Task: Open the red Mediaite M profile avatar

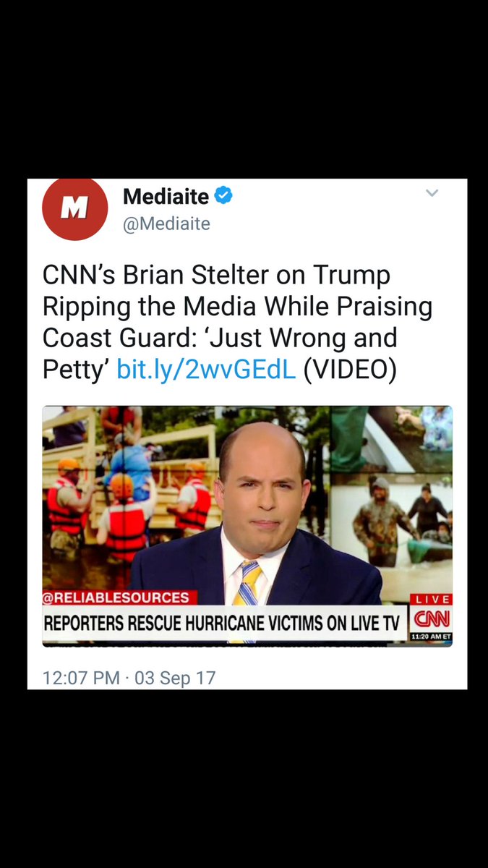Action: (x=75, y=208)
